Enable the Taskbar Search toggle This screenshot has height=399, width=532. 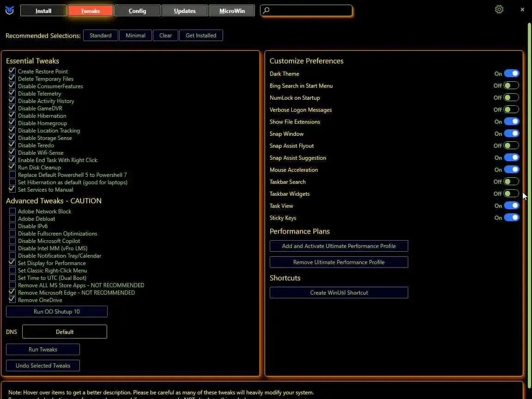[x=511, y=181]
